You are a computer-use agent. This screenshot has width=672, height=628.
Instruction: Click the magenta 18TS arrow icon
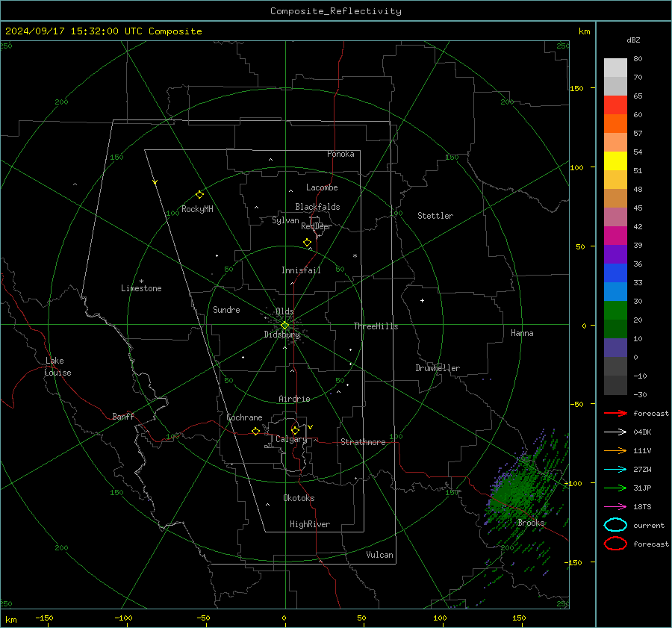tap(615, 507)
